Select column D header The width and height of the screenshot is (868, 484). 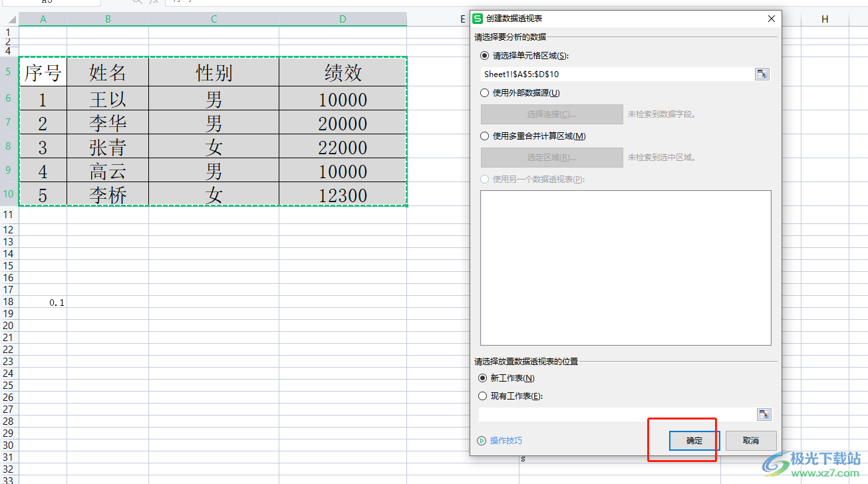point(343,19)
